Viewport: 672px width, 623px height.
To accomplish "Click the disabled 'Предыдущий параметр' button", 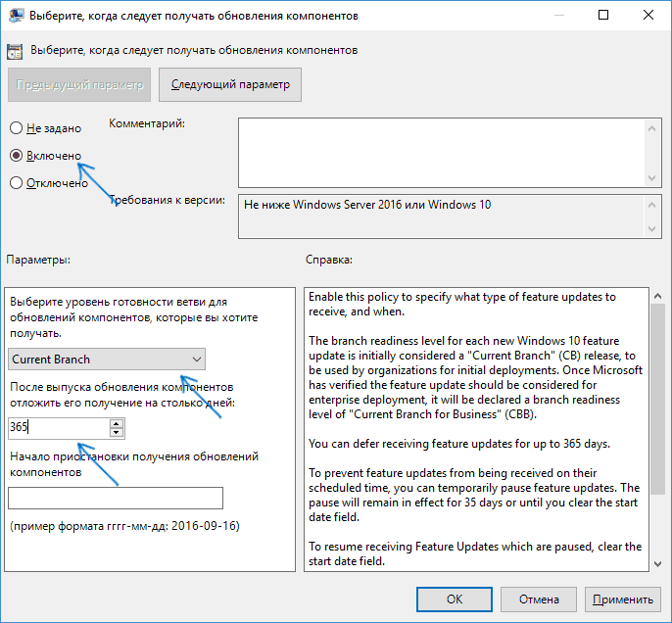I will [x=79, y=84].
